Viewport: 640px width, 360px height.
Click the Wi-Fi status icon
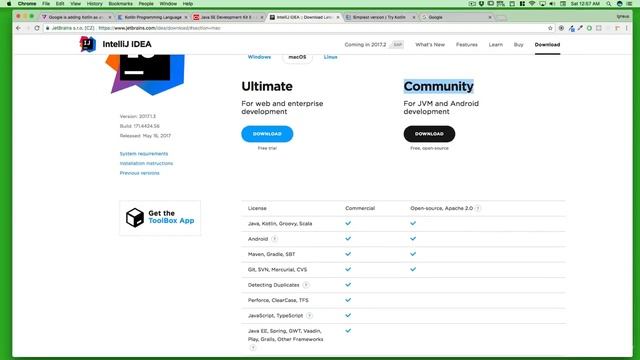click(x=532, y=4)
